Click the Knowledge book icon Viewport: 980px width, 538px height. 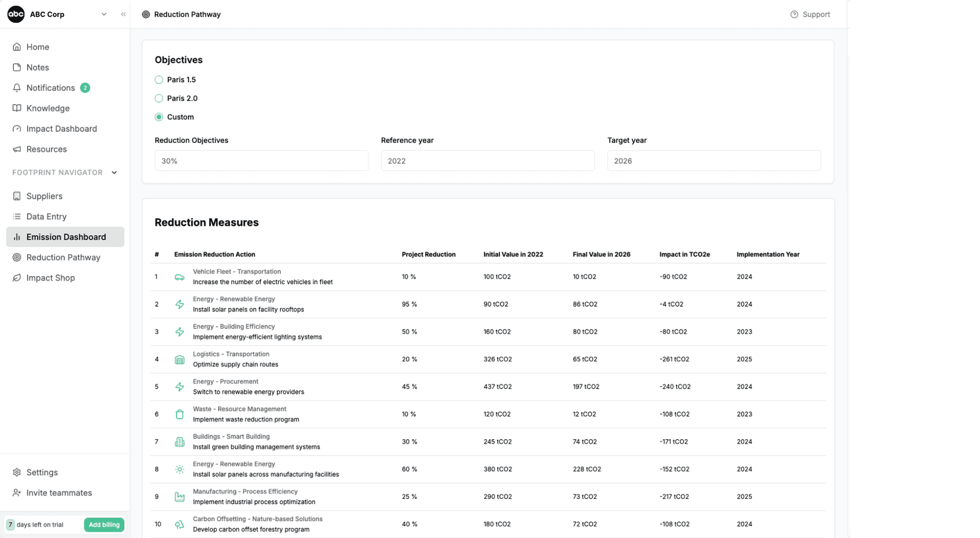pyautogui.click(x=17, y=108)
